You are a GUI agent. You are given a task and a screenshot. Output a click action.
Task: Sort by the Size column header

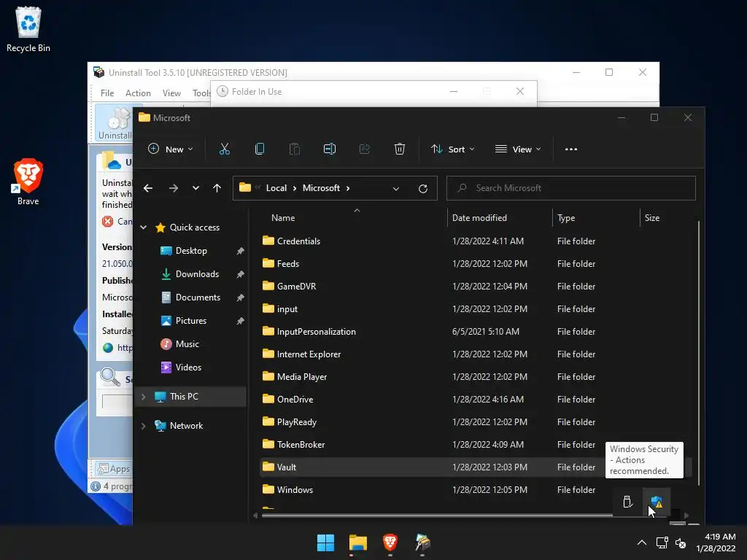[x=651, y=217]
